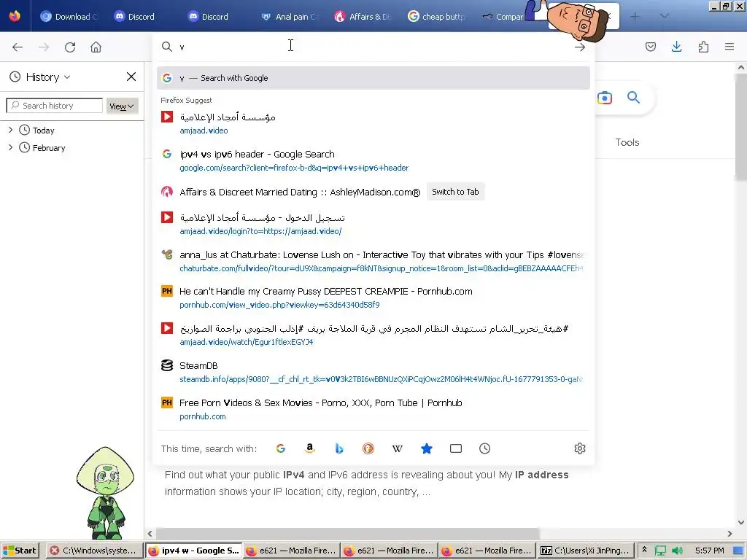Viewport: 747px width, 560px height.
Task: Expand the Today history folder
Action: point(10,130)
